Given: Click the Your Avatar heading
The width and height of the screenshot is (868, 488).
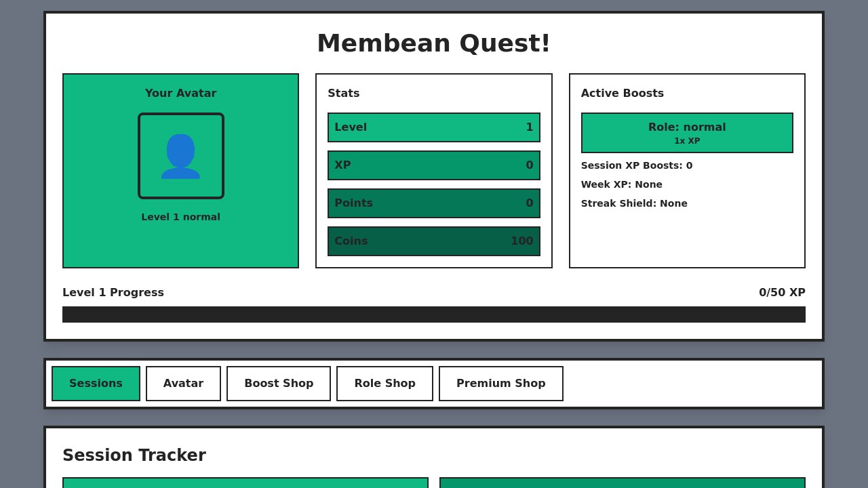Looking at the screenshot, I should pos(180,94).
